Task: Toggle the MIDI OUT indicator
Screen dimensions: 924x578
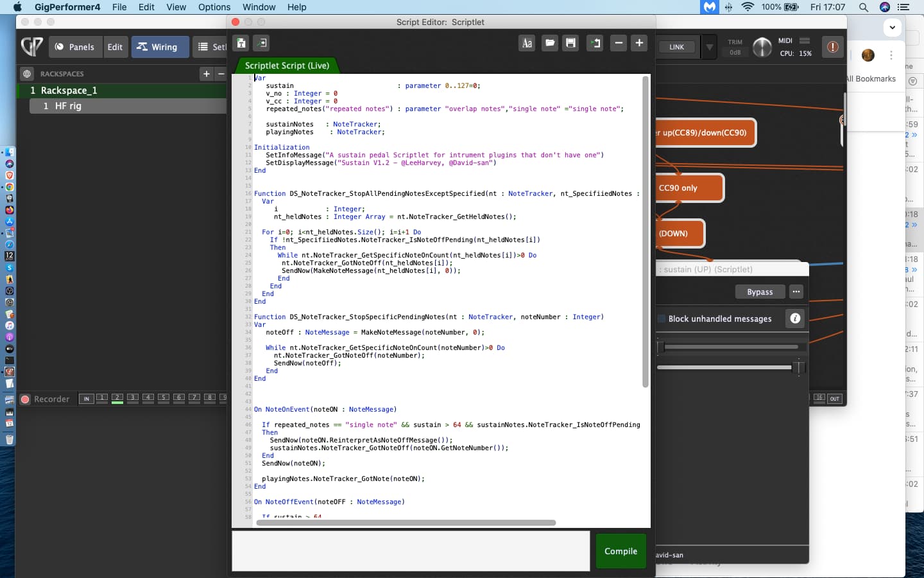Action: point(835,398)
